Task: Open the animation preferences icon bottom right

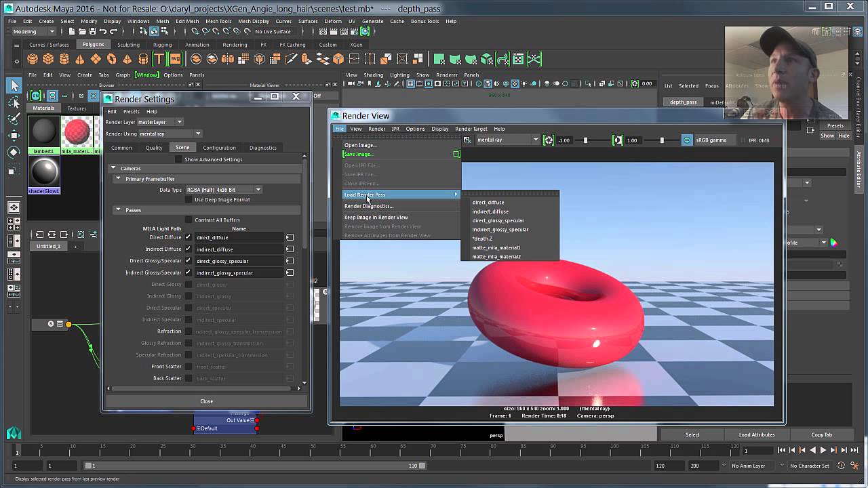Action: pyautogui.click(x=854, y=466)
